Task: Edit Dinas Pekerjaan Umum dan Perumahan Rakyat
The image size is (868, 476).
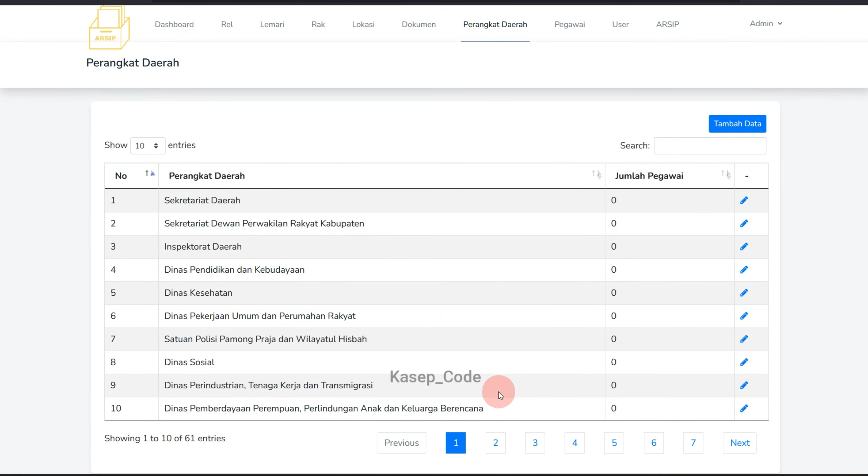Action: (x=744, y=316)
